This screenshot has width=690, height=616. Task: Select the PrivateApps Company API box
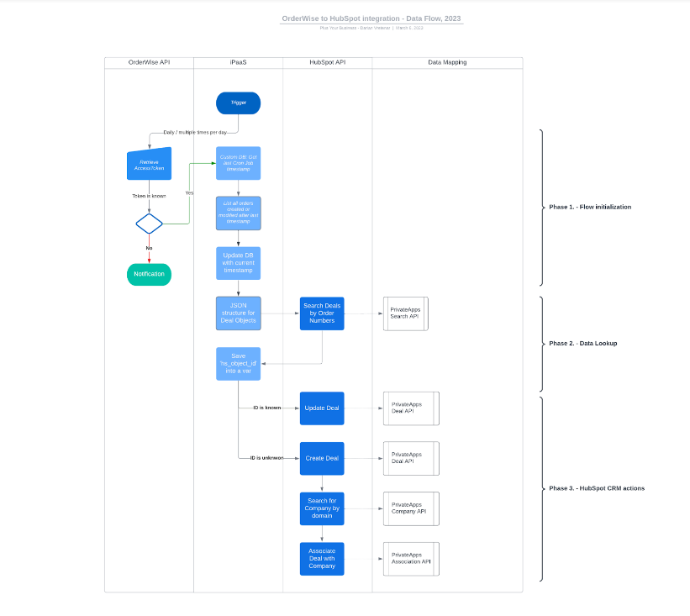411,508
